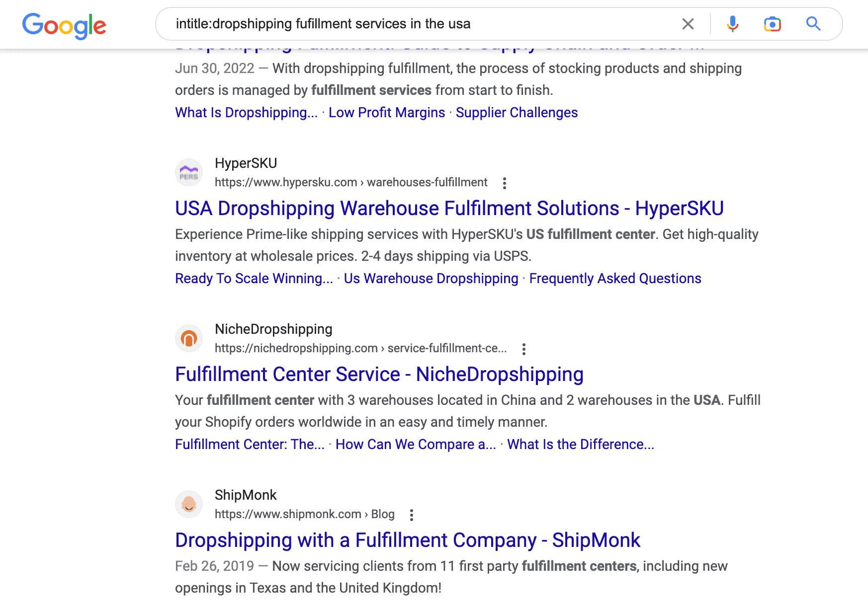Click the ShipMonk favicon

pyautogui.click(x=189, y=504)
